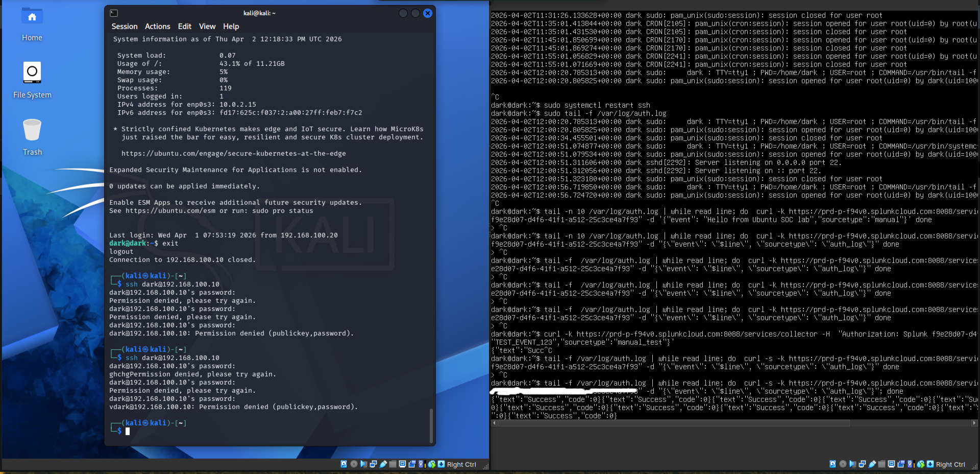Click the mouse integration indicator in the Kali VM status bar
This screenshot has height=474, width=980.
tap(432, 464)
